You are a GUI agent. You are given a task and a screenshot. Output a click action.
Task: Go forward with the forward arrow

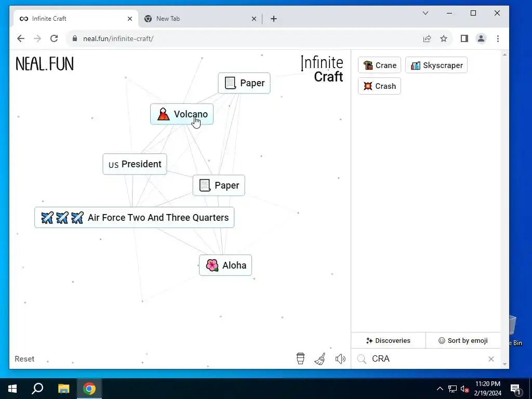click(x=37, y=38)
